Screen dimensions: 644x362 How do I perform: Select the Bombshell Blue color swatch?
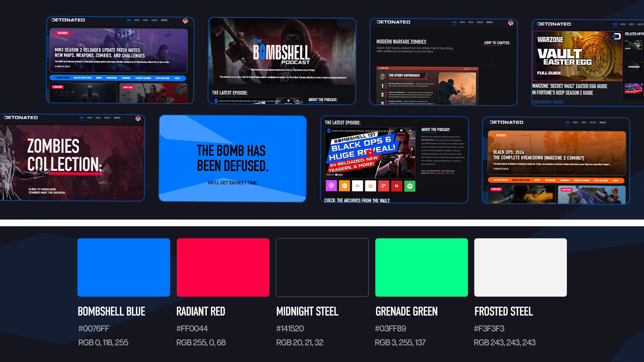click(x=123, y=267)
